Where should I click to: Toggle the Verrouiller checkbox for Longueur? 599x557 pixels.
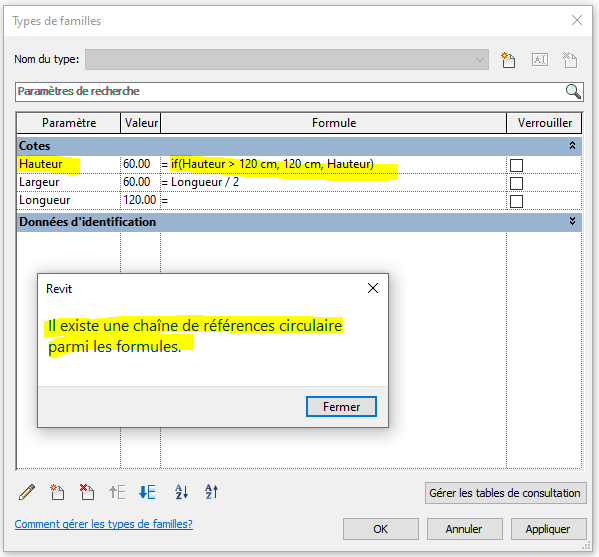(x=516, y=201)
